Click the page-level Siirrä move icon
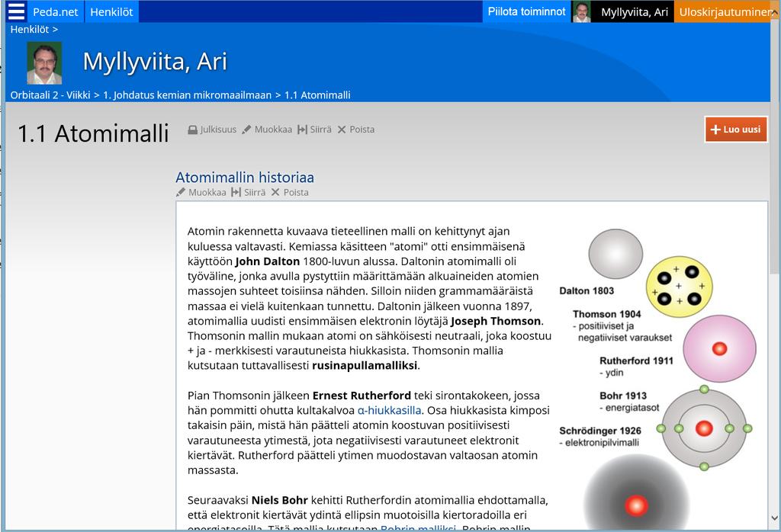The image size is (781, 532). 302,130
